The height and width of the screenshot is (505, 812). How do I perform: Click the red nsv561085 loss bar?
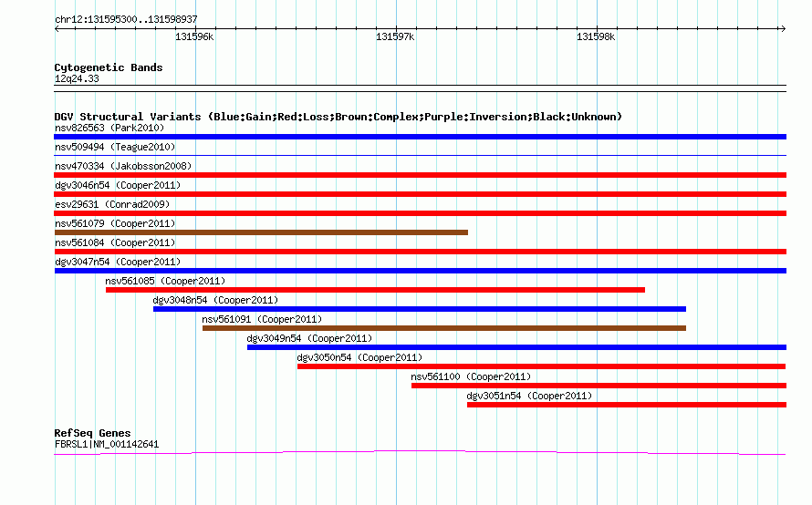click(x=375, y=290)
